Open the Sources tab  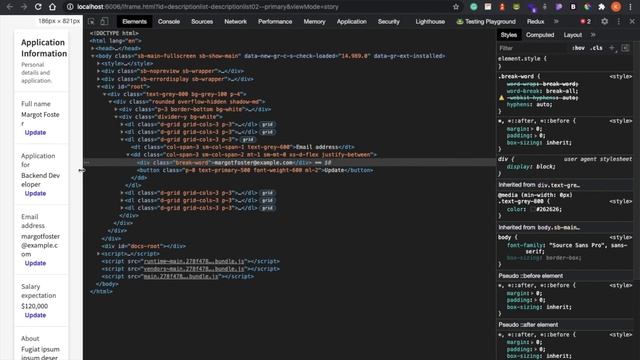click(202, 21)
